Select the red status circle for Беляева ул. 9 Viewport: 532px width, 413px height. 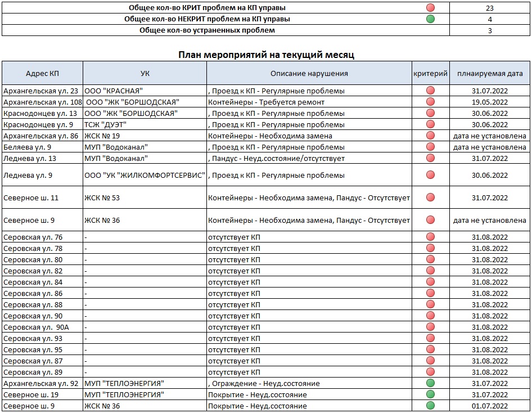point(430,147)
